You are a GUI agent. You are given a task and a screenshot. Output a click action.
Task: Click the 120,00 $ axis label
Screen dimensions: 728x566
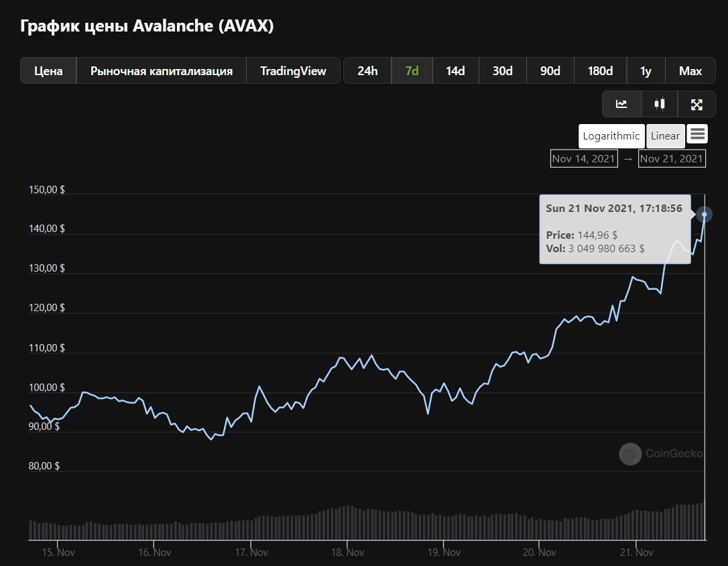(46, 307)
